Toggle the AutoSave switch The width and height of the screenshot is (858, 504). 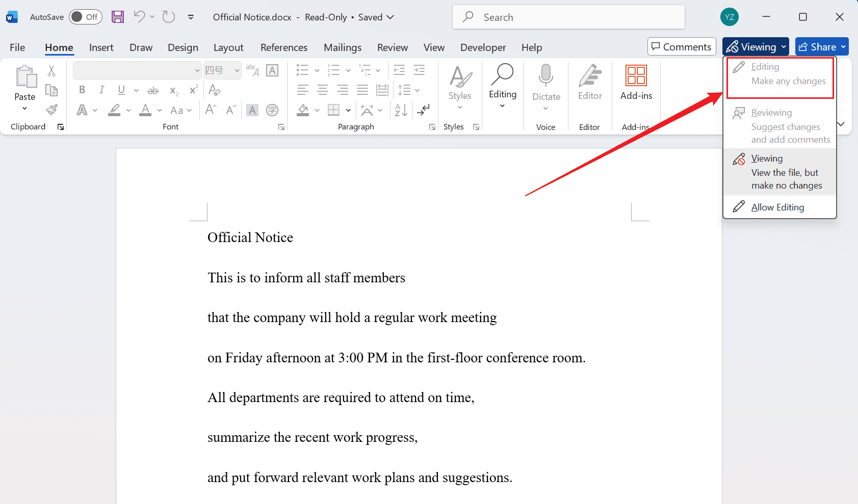(x=85, y=17)
